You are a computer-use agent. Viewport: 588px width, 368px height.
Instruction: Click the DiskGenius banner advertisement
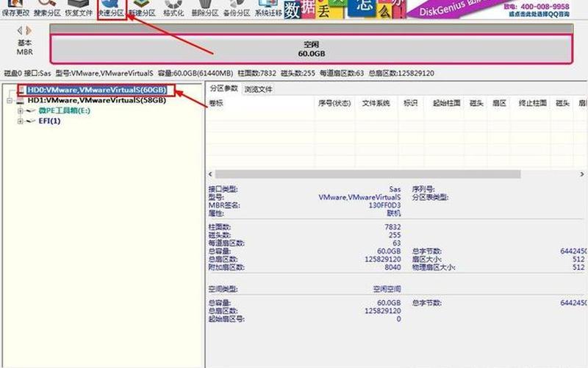pos(435,9)
